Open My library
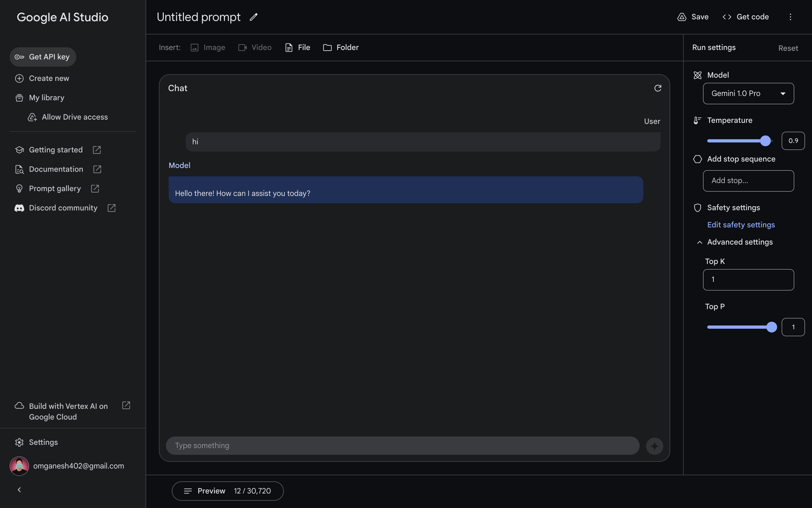Screen dimensions: 812x508 pos(39,98)
